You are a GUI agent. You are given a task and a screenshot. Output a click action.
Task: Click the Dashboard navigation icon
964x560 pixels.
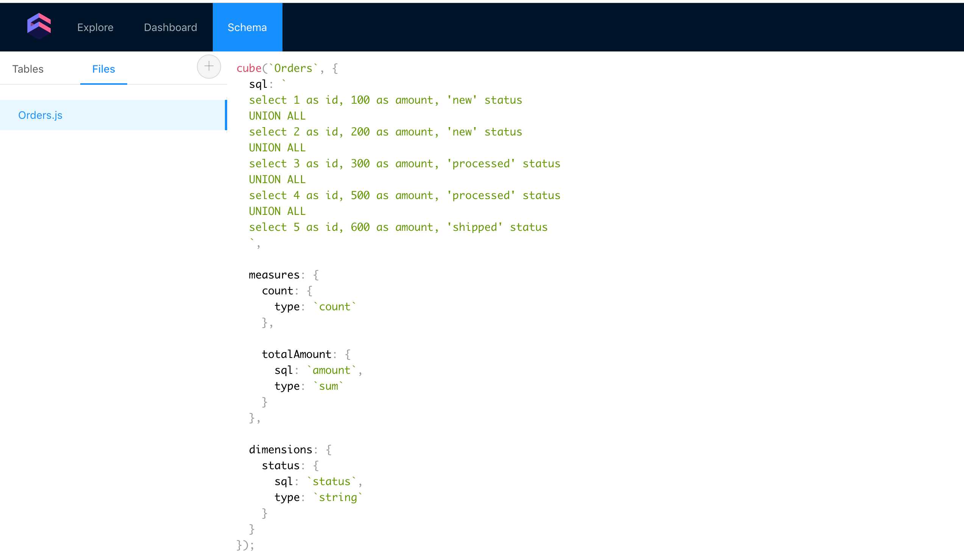coord(170,26)
